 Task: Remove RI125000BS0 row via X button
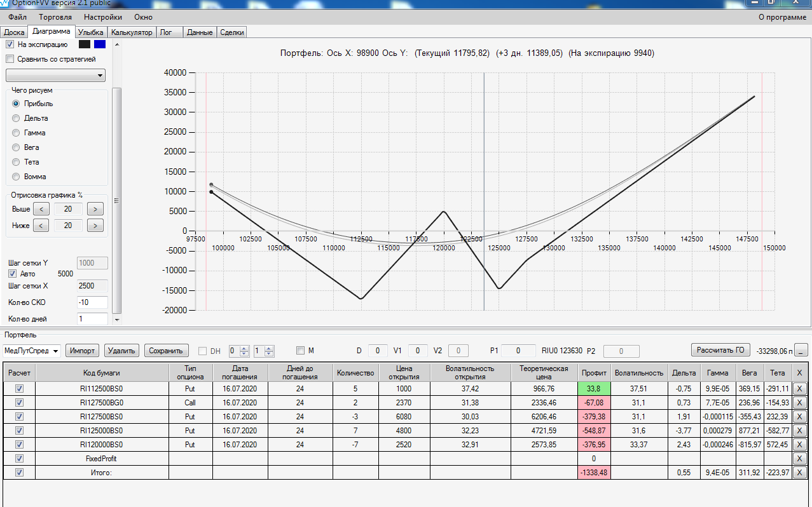pos(800,430)
